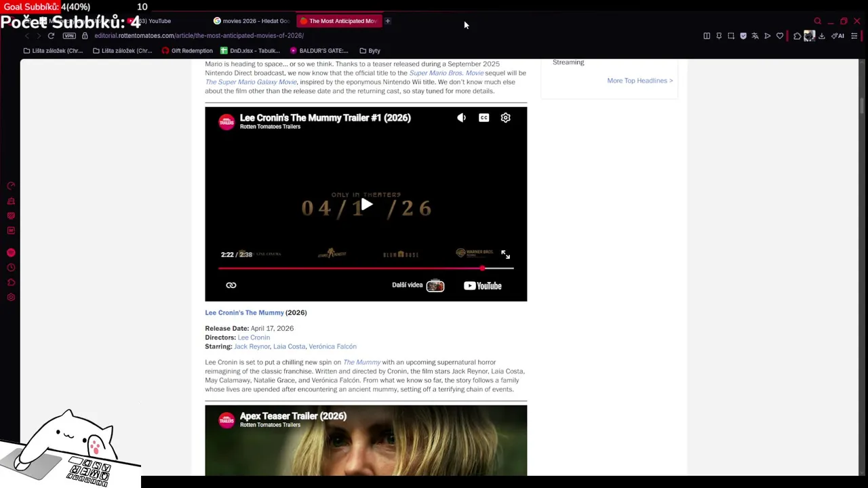Image resolution: width=868 pixels, height=488 pixels.
Task: Open Settings gear in sidebar
Action: (x=11, y=298)
